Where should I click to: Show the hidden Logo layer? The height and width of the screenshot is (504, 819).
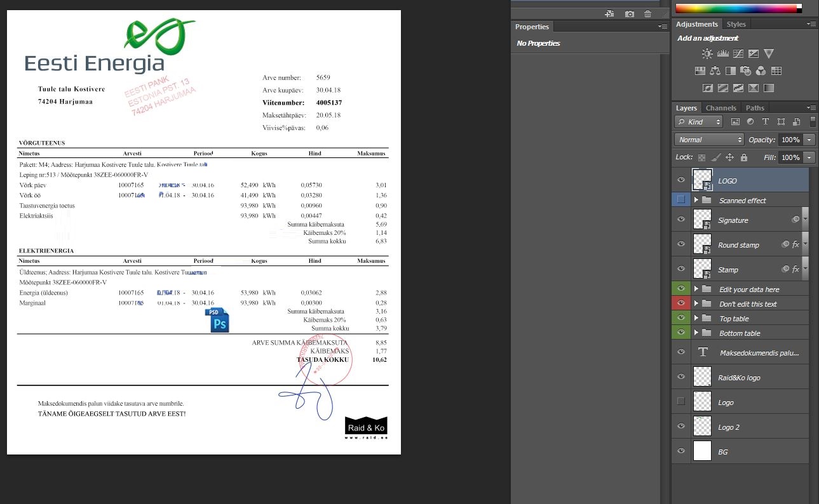pos(681,402)
